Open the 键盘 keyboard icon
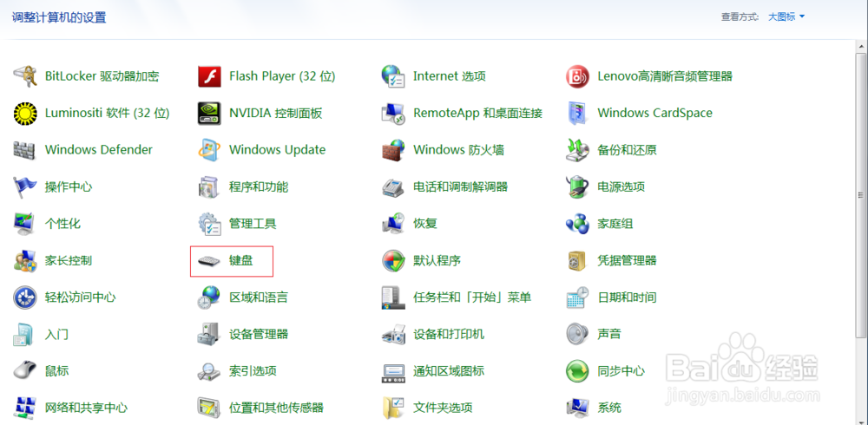Screen dimensions: 868x425 pyautogui.click(x=209, y=261)
